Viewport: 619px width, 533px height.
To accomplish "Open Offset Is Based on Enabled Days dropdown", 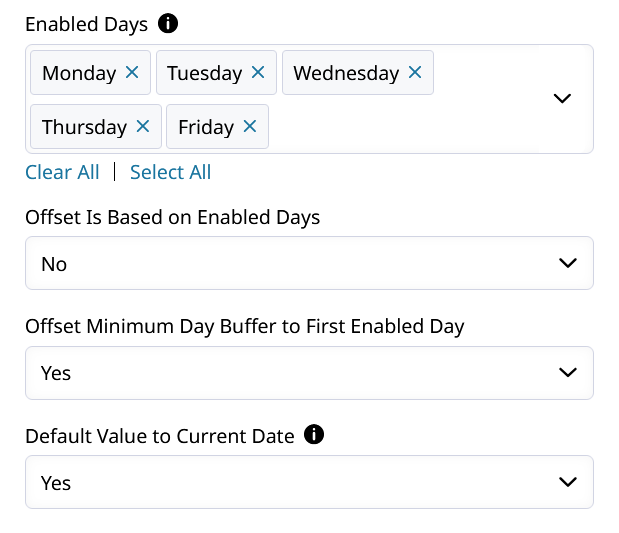I will 309,263.
